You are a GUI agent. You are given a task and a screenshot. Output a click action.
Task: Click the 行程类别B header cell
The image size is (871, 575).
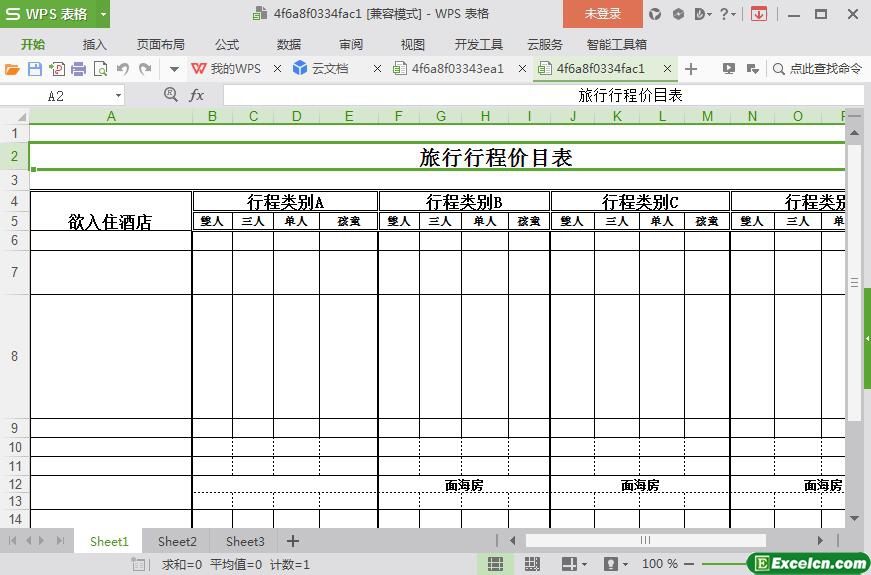pos(464,202)
